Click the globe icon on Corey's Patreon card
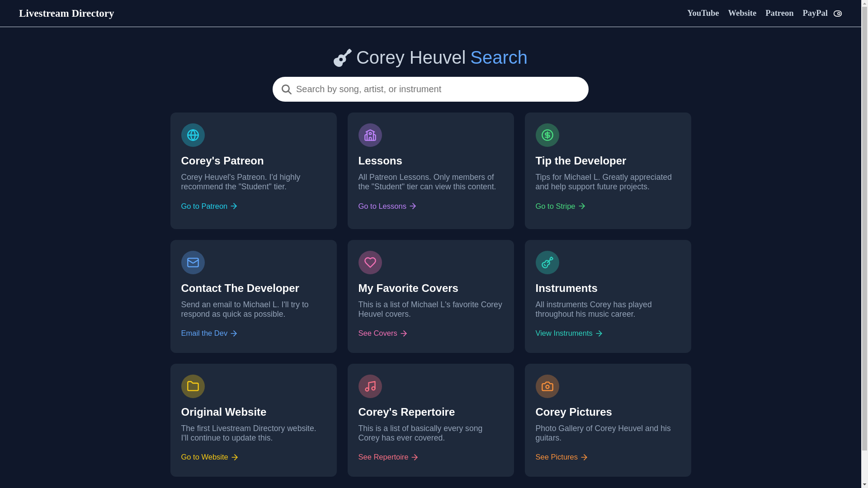Screen dimensions: 868x488 click(193, 135)
